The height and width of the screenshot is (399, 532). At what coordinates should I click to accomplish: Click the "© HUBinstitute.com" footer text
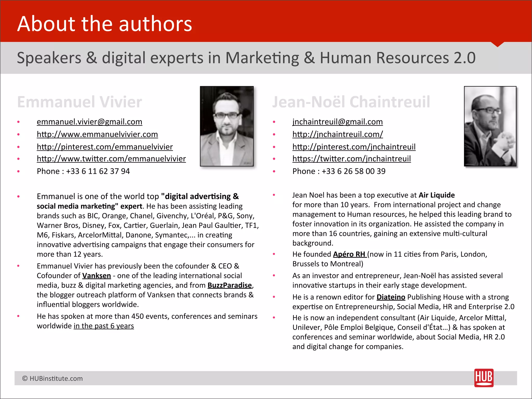point(52,378)
